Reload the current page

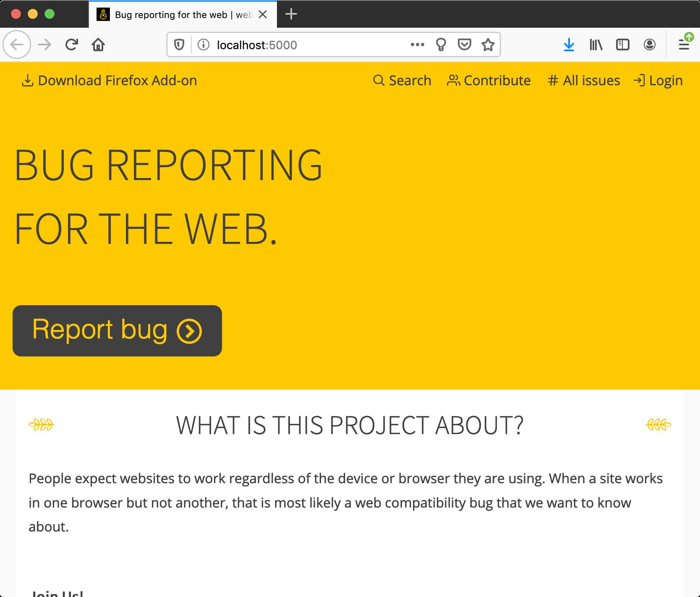pos(72,45)
